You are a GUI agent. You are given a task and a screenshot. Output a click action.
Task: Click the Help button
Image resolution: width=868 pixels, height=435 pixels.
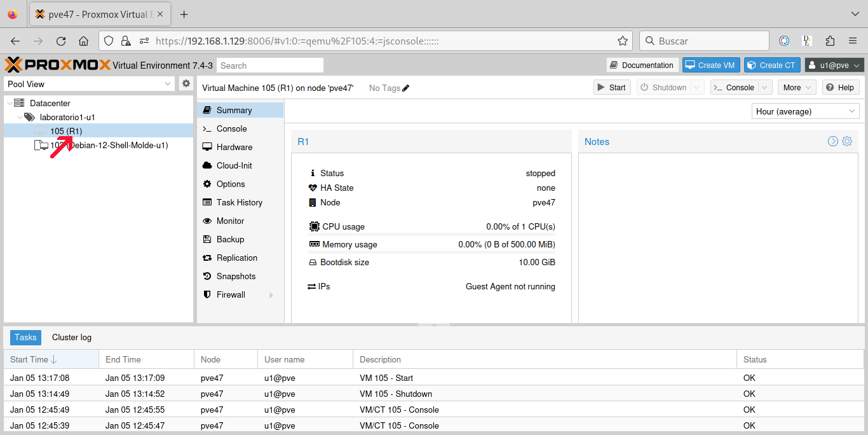tap(841, 88)
